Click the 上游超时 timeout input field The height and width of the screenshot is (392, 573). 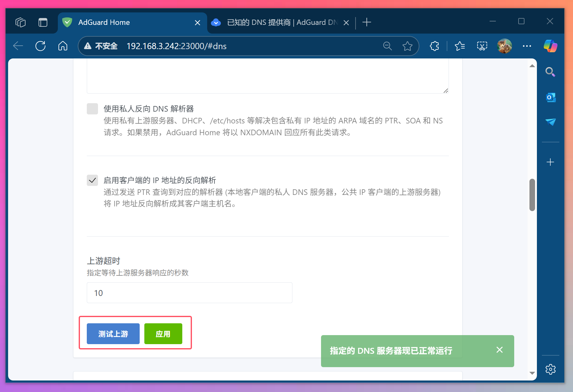(189, 293)
